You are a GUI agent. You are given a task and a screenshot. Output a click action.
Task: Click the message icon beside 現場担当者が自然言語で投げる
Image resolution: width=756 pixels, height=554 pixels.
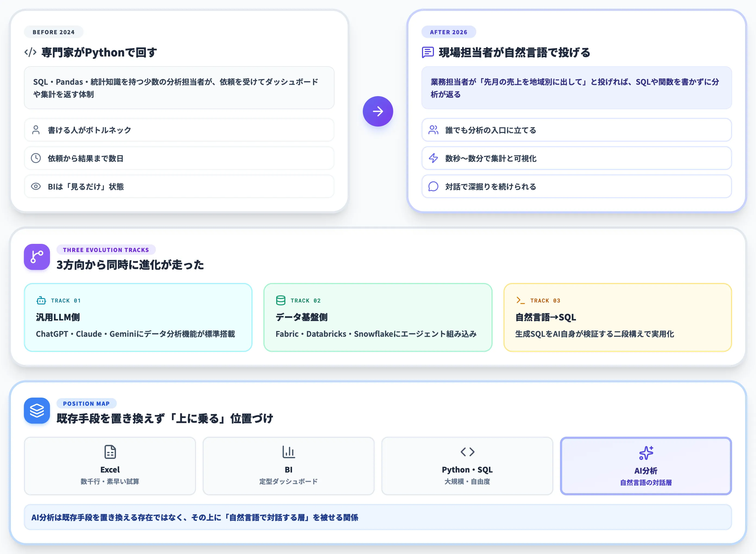click(428, 52)
